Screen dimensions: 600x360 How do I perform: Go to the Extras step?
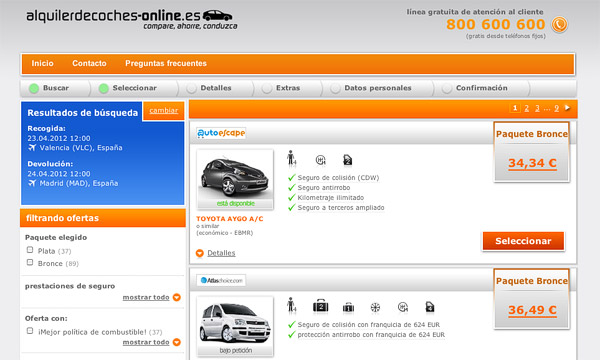[x=288, y=88]
